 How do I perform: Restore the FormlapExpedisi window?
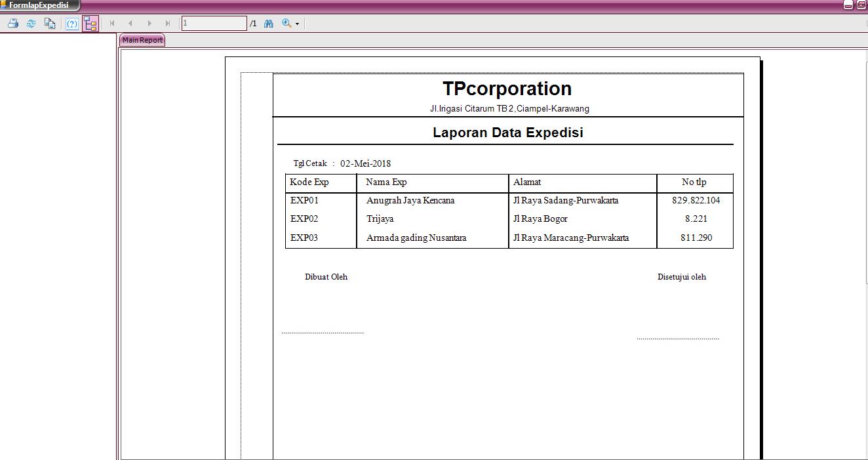coord(861,5)
